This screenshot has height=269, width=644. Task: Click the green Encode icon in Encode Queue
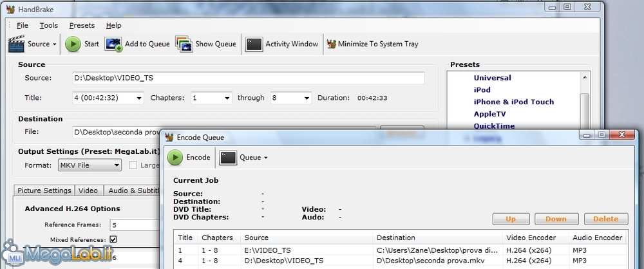(175, 158)
